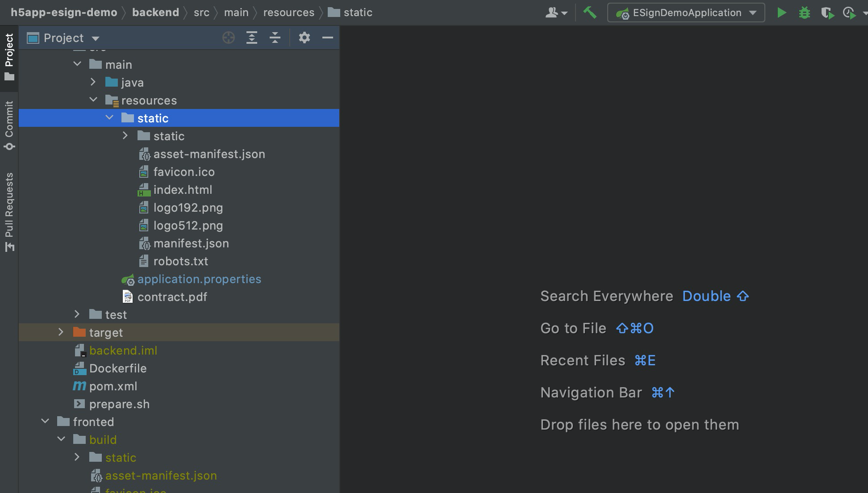Image resolution: width=868 pixels, height=493 pixels.
Task: Hide the Project tool window
Action: coord(328,38)
